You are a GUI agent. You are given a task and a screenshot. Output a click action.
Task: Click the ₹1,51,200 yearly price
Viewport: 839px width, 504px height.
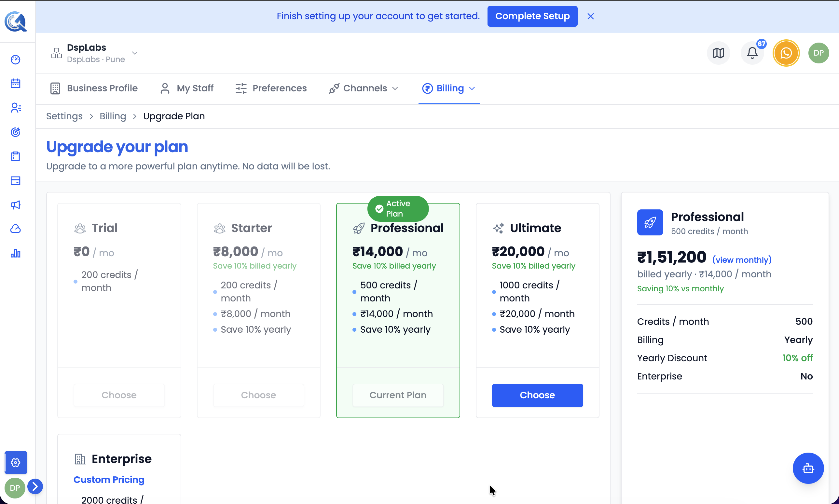pyautogui.click(x=672, y=258)
